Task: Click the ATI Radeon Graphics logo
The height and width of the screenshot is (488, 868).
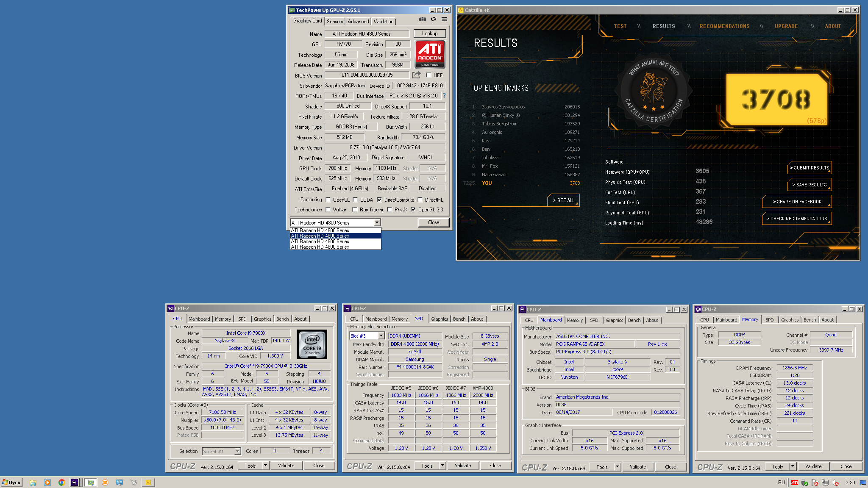Action: coord(430,54)
